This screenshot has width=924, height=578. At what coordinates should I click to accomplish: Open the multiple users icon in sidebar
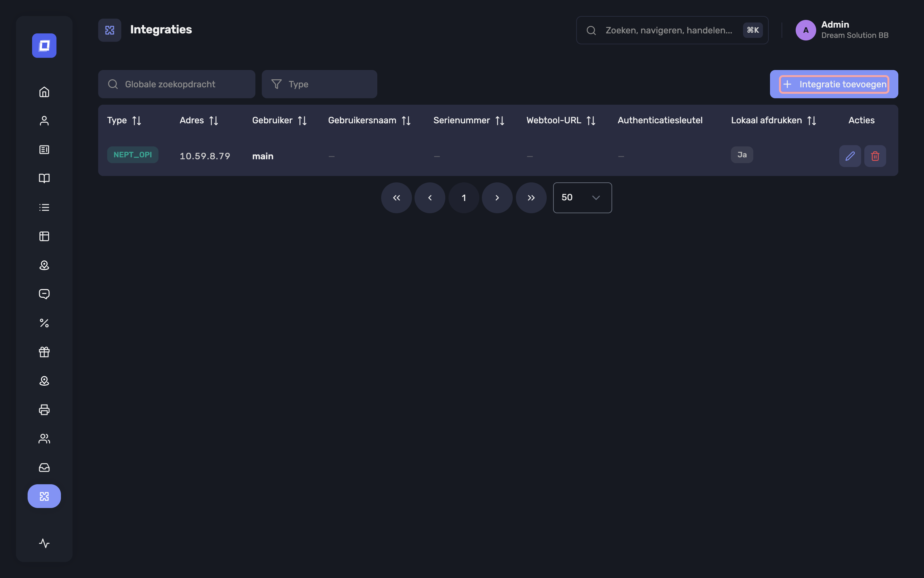coord(44,438)
